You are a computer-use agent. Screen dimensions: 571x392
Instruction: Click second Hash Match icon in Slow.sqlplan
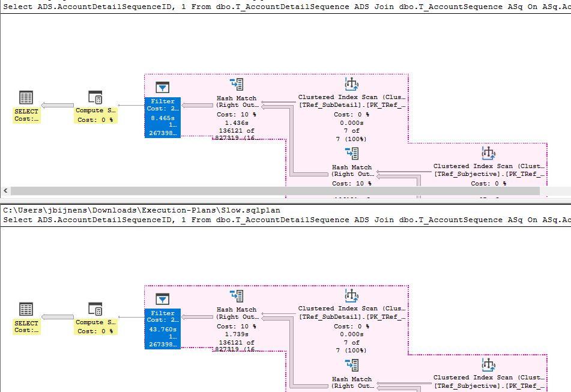(352, 365)
